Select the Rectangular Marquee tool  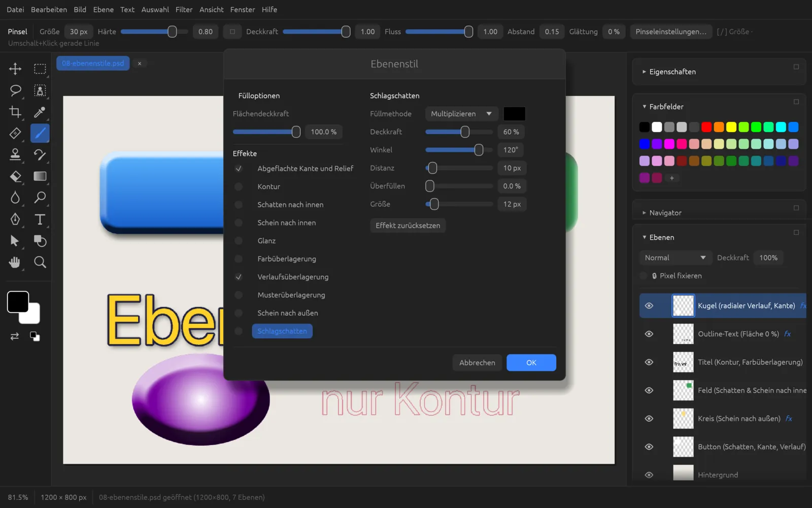40,69
